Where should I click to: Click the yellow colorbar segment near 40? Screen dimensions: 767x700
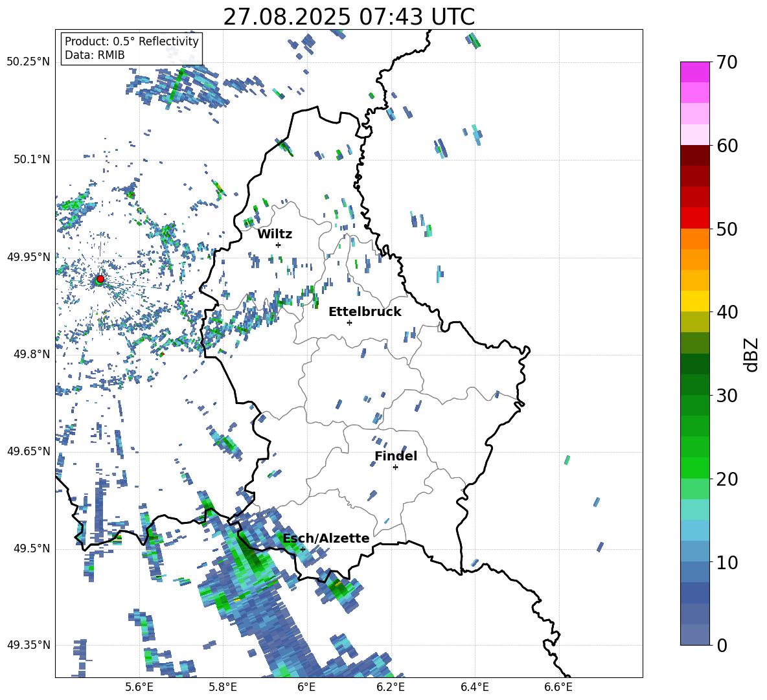695,301
